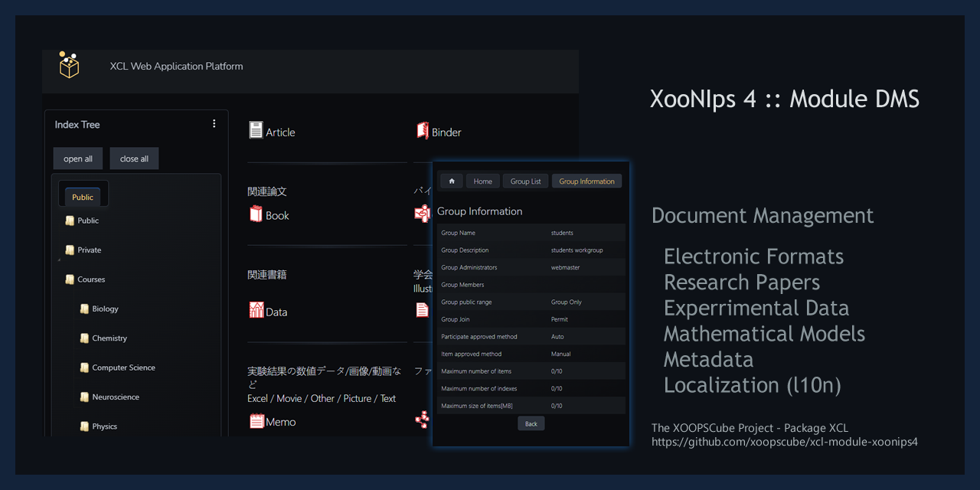980x490 pixels.
Task: Open the Article item type link
Action: (x=280, y=132)
